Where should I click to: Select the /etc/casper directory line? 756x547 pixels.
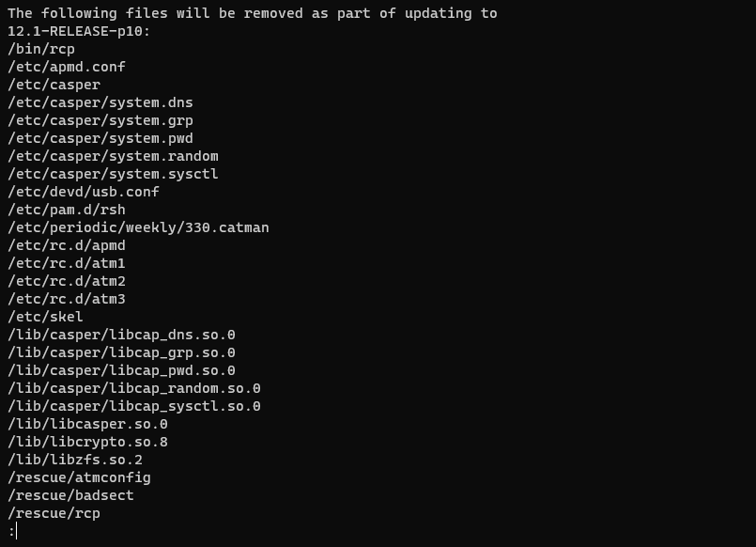54,85
